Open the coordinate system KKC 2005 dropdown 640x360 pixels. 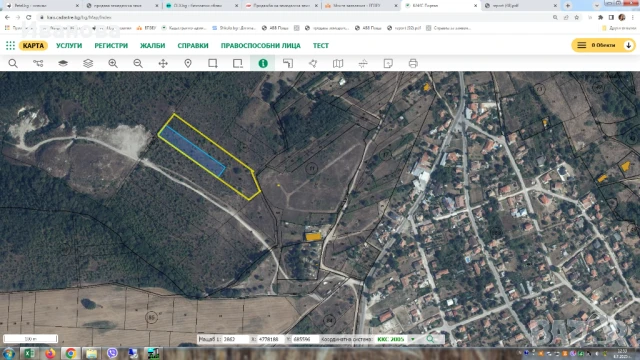point(396,339)
